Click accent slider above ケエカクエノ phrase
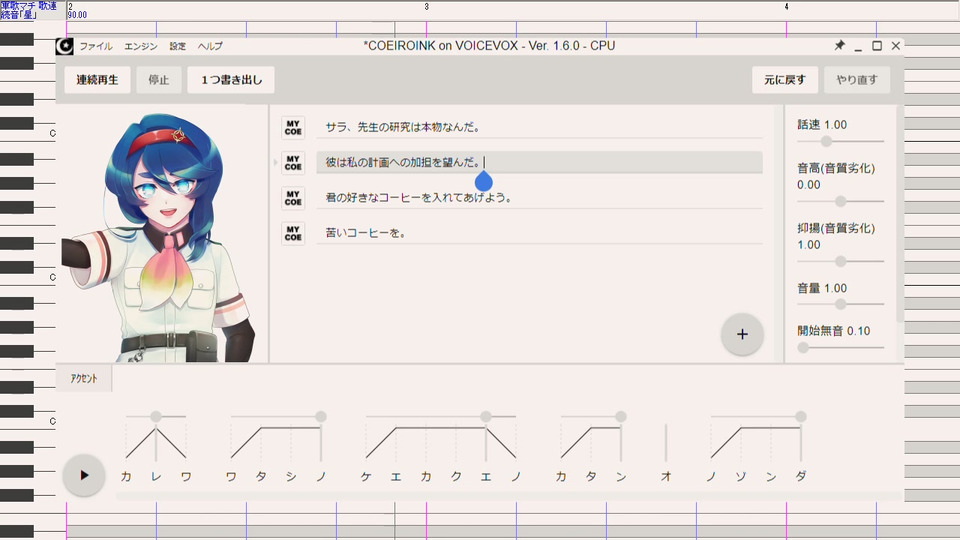The image size is (960, 540). pos(441,416)
